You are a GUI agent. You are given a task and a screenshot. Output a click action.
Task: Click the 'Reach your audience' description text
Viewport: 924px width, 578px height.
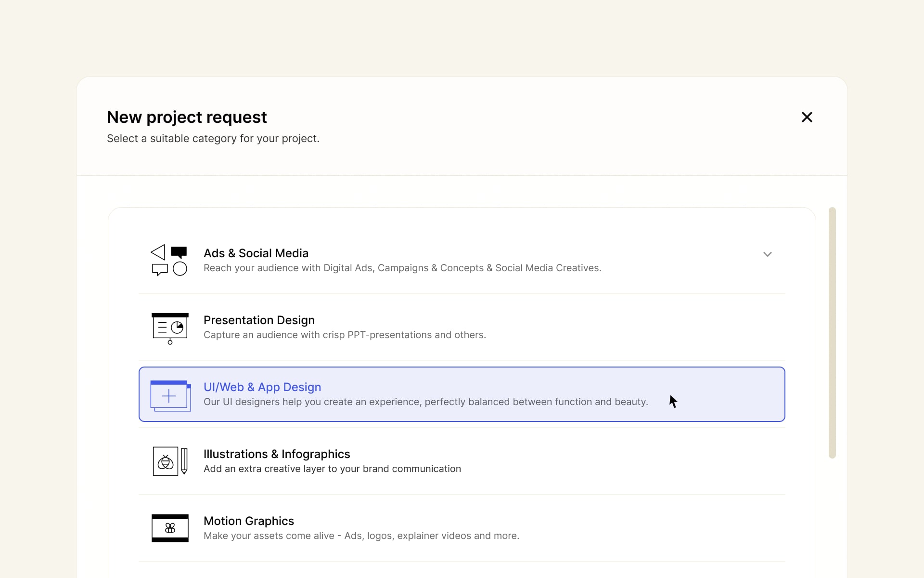click(402, 268)
